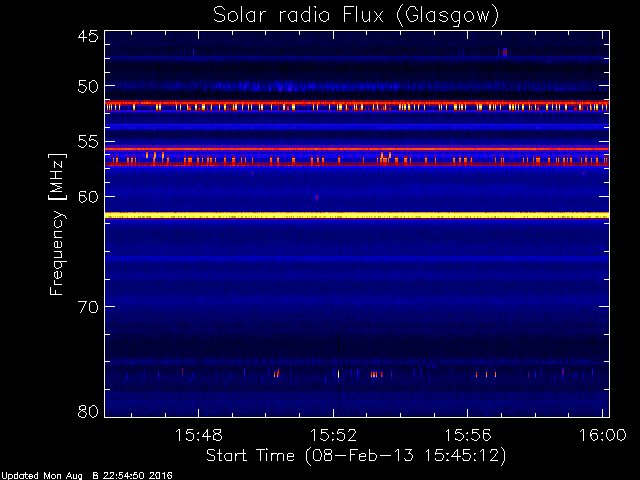
Task: Click the 15:56 time tick label
Action: (468, 436)
